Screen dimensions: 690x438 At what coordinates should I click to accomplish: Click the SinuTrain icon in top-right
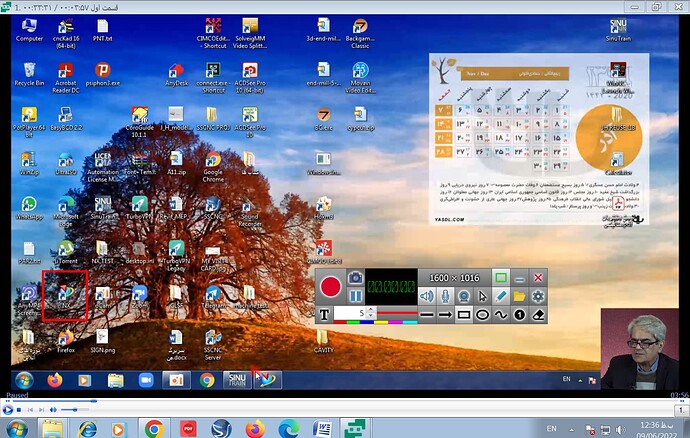618,30
